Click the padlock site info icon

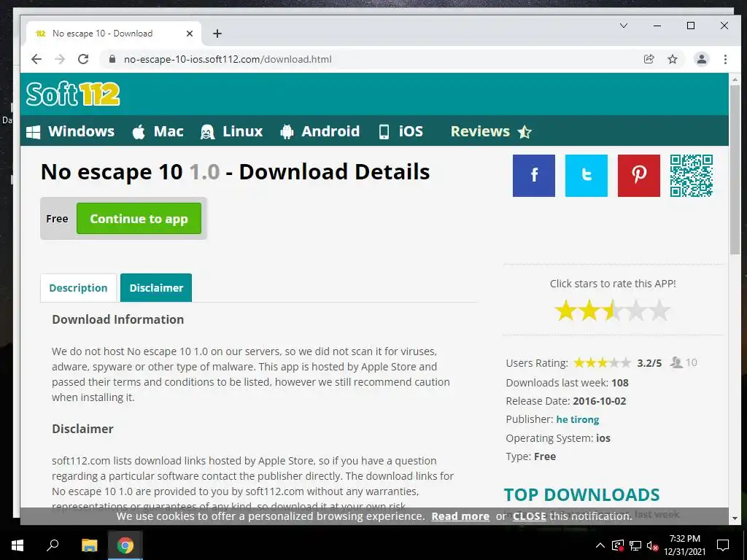tap(112, 59)
